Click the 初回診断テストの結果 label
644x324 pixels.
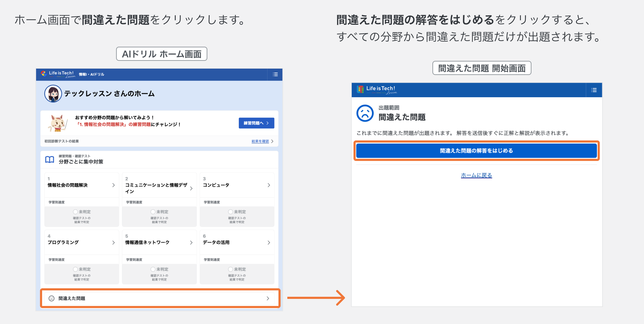[x=62, y=141]
